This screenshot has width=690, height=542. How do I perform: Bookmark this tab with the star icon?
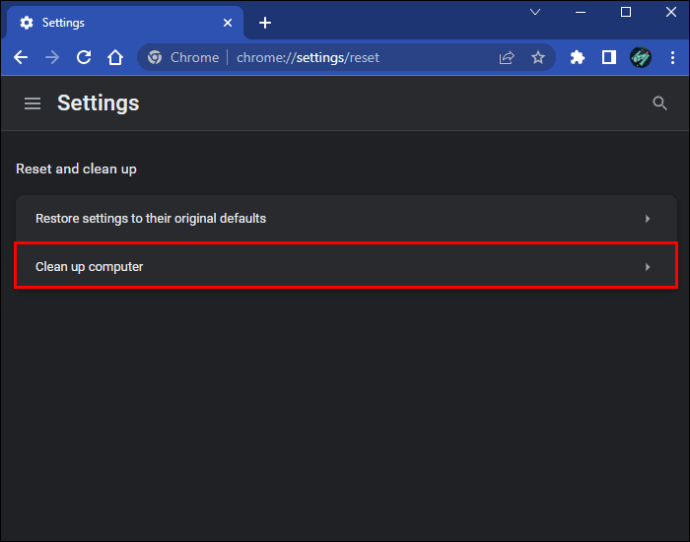coord(538,57)
